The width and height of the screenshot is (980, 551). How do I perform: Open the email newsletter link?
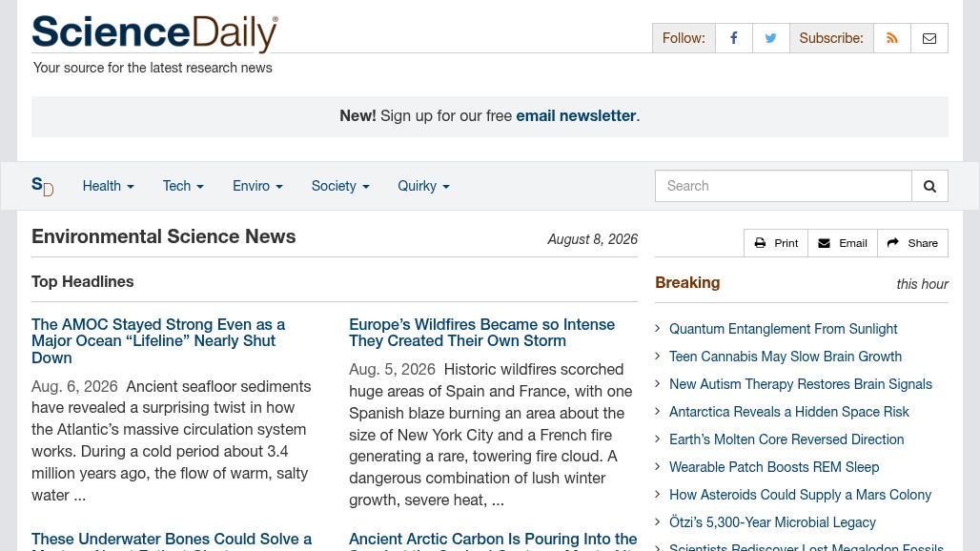[576, 116]
